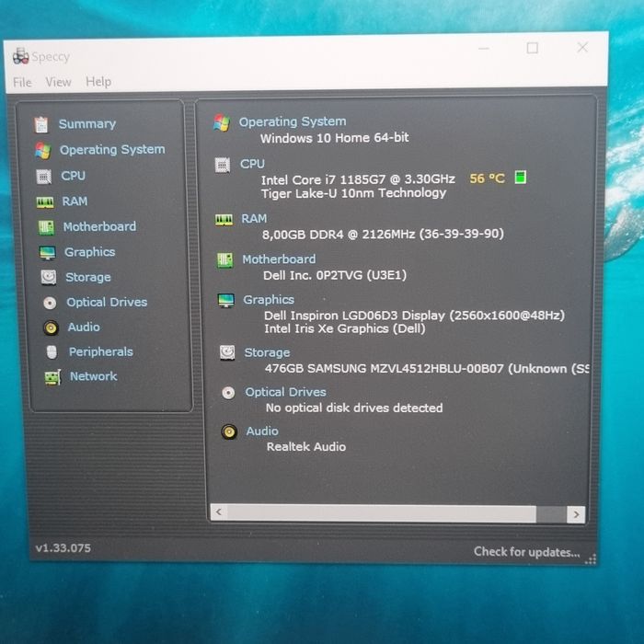This screenshot has height=644, width=644.
Task: Click 'No optical disk drives detected' text
Action: [x=354, y=408]
